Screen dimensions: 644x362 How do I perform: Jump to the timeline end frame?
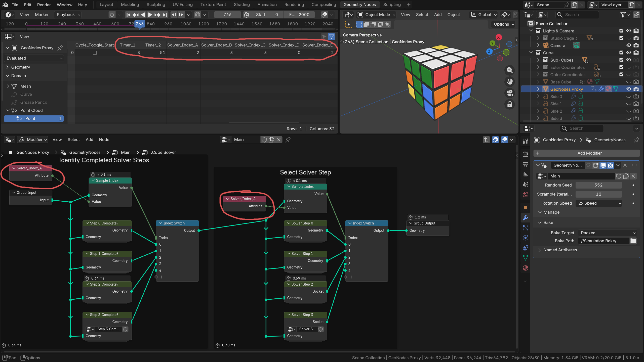(x=165, y=15)
